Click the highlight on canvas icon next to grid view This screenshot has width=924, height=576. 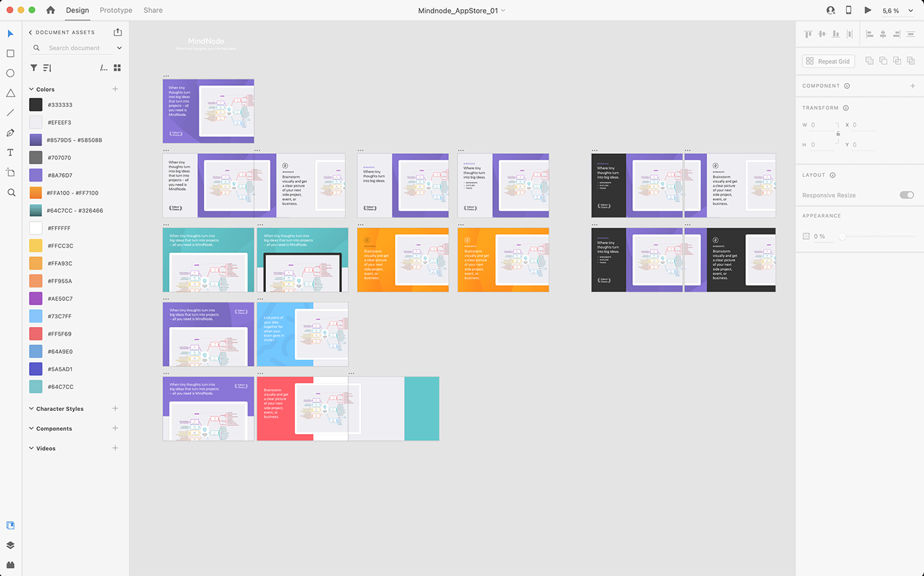104,68
